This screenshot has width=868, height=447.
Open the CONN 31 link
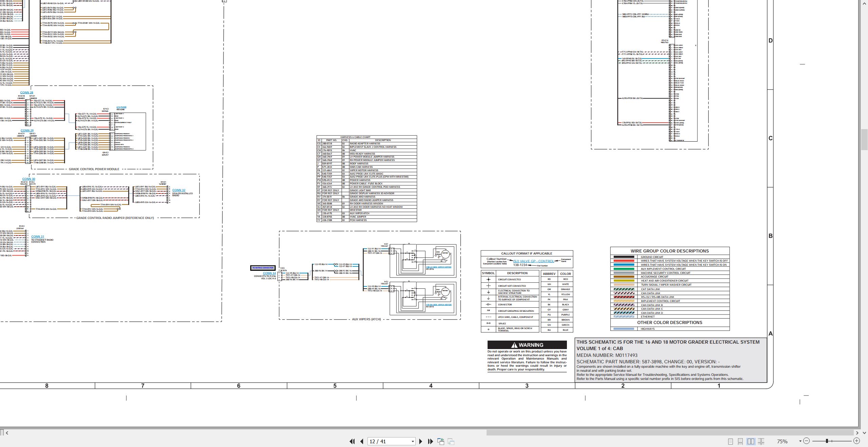[38, 237]
